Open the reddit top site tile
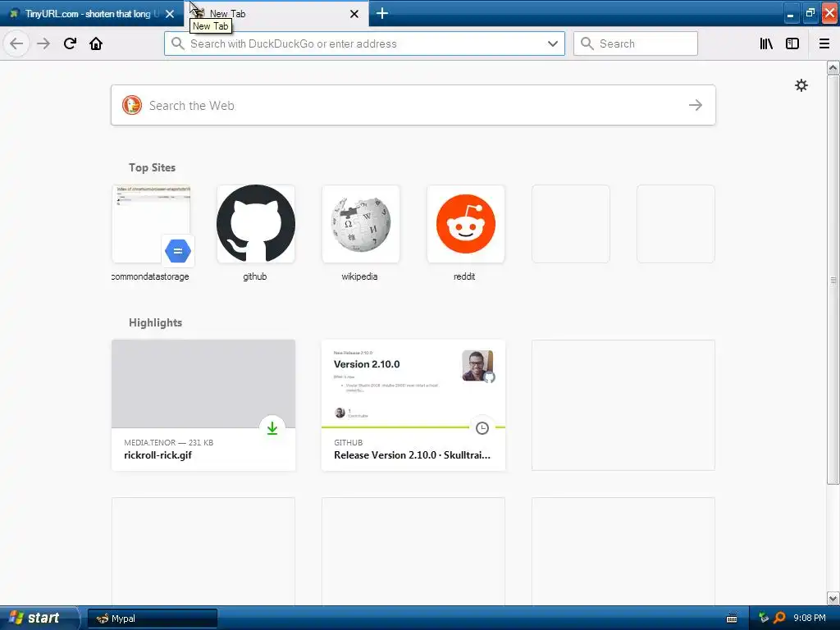This screenshot has height=630, width=840. [x=466, y=224]
